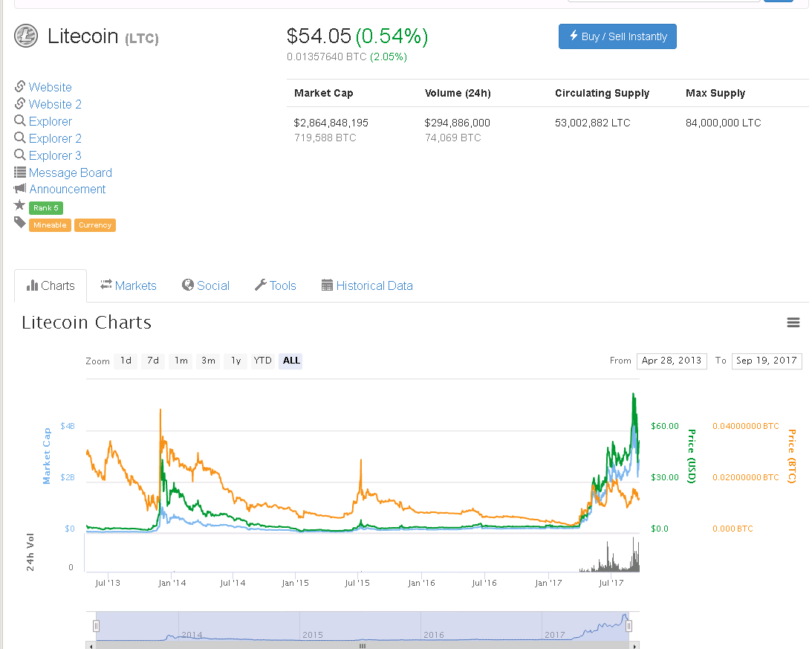Screen dimensions: 812x649
Task: Open the Explorer link
Action: tap(51, 121)
